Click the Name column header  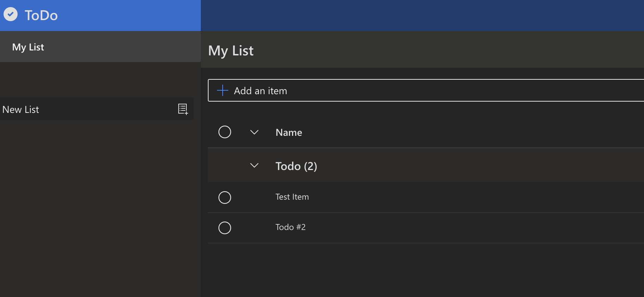click(289, 132)
